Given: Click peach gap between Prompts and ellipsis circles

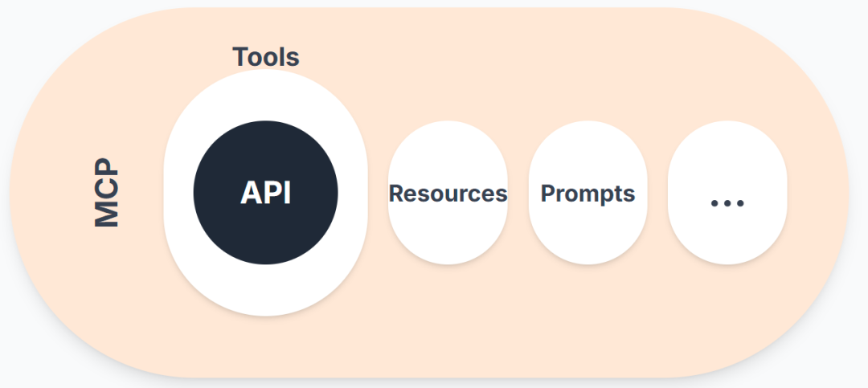Looking at the screenshot, I should point(657,193).
